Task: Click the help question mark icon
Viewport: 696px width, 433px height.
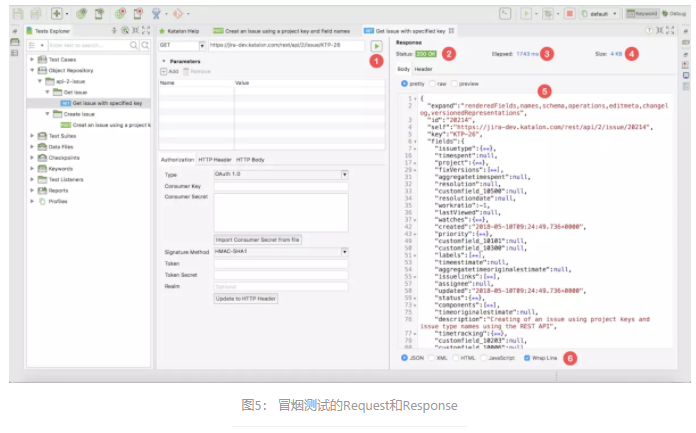Action: 649,30
